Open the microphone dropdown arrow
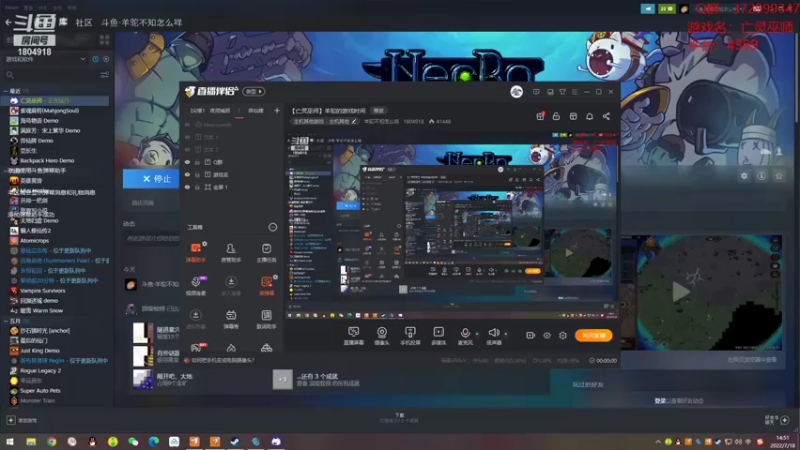This screenshot has width=800, height=450. pyautogui.click(x=477, y=334)
